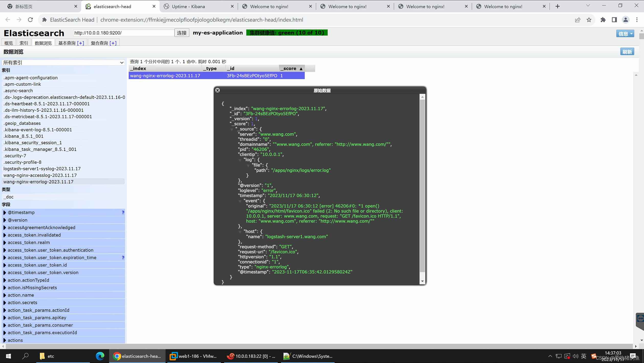Select .security-7 index
This screenshot has height=363, width=644.
tap(15, 156)
